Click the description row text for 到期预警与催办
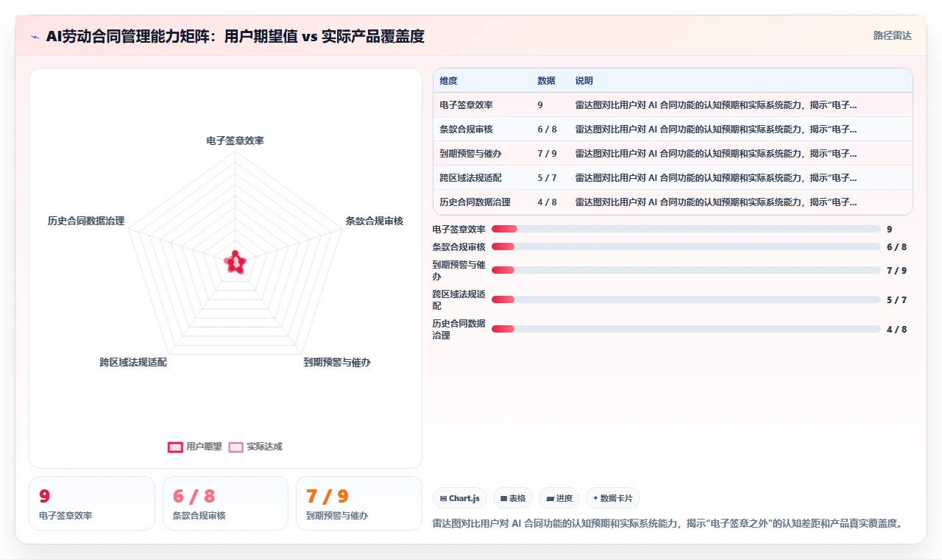Screen dimensions: 942x560 click(x=716, y=154)
